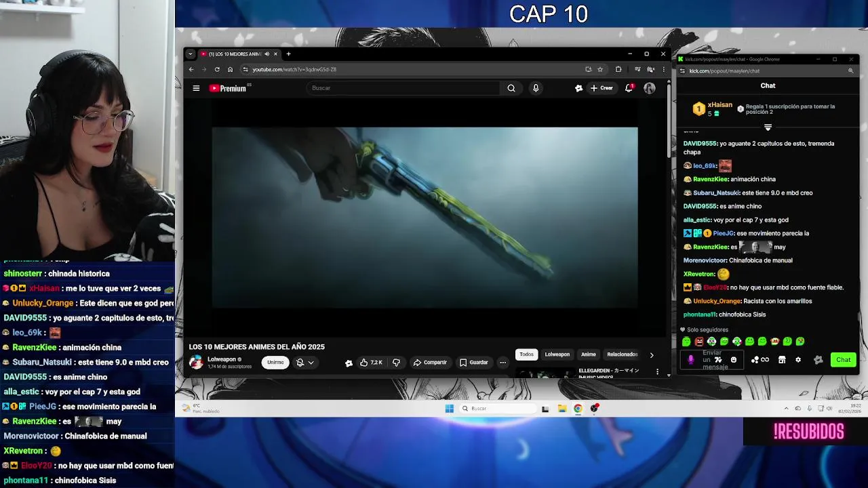Open the channel points bubbles icon
This screenshot has height=488, width=868.
click(755, 360)
